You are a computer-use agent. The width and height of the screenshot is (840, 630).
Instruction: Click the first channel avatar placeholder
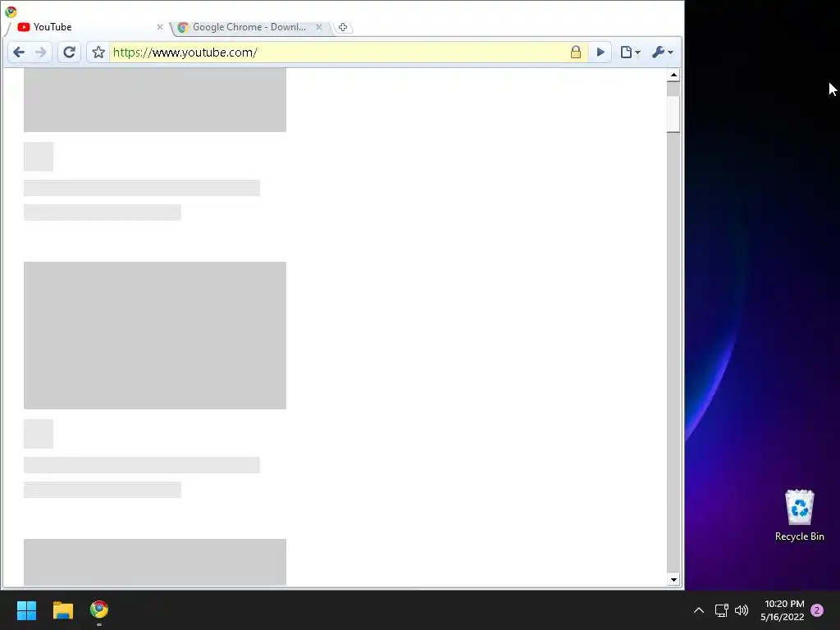[39, 157]
